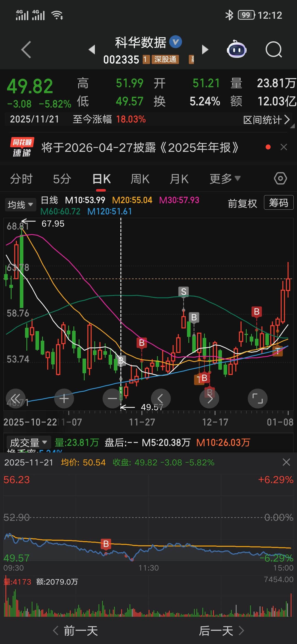The width and height of the screenshot is (297, 644).
Task: Tap the M10:53.99 moving average label
Action: (x=85, y=200)
